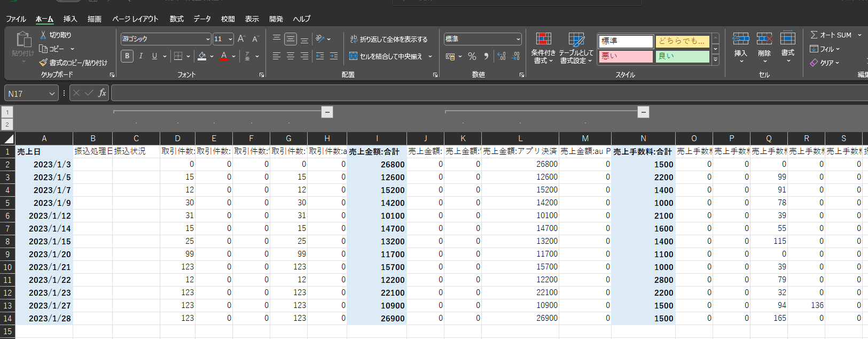Switch to the データ ribbon tab
This screenshot has width=868, height=339.
click(x=202, y=19)
